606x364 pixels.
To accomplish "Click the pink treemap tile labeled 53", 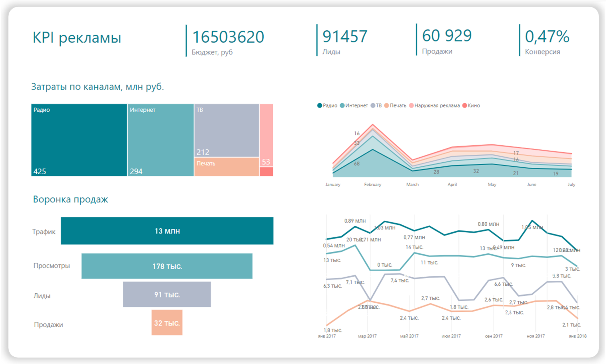I will coord(266,135).
